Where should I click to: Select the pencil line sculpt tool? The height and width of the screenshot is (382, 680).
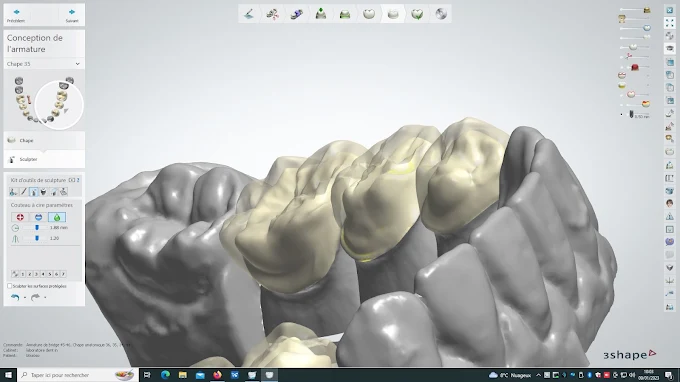[23, 192]
